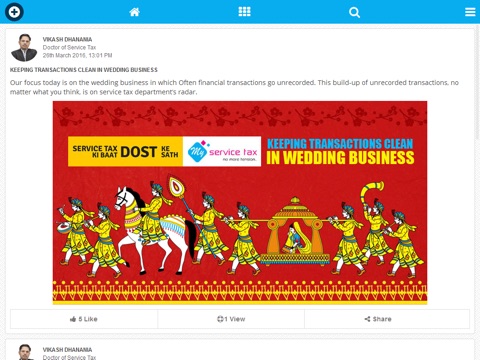Click the 1 View button
Viewport: 480px width, 360px height.
coord(231,319)
